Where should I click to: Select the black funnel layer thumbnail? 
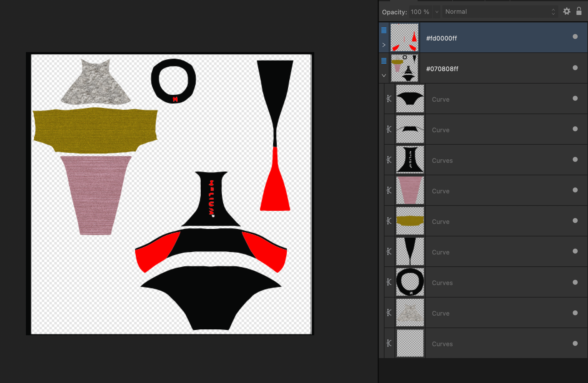tap(410, 251)
